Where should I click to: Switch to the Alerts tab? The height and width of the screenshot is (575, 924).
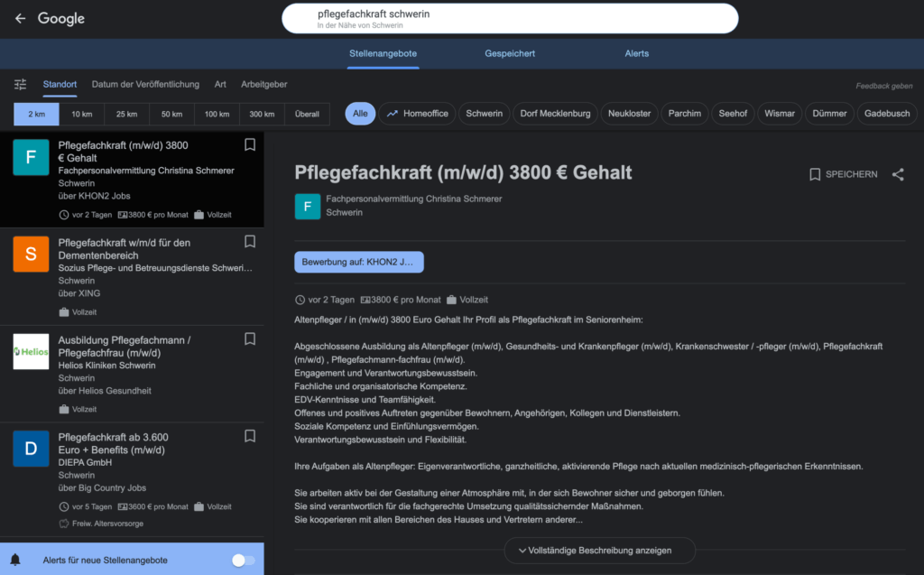click(x=636, y=53)
